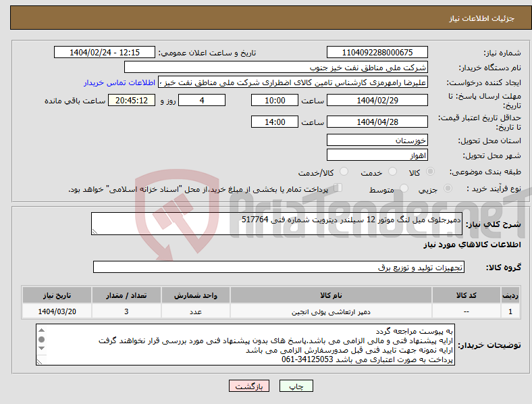Image resolution: width=532 pixels, height=404 pixels.
Task: Click the ردیف column header
Action: pos(510,295)
